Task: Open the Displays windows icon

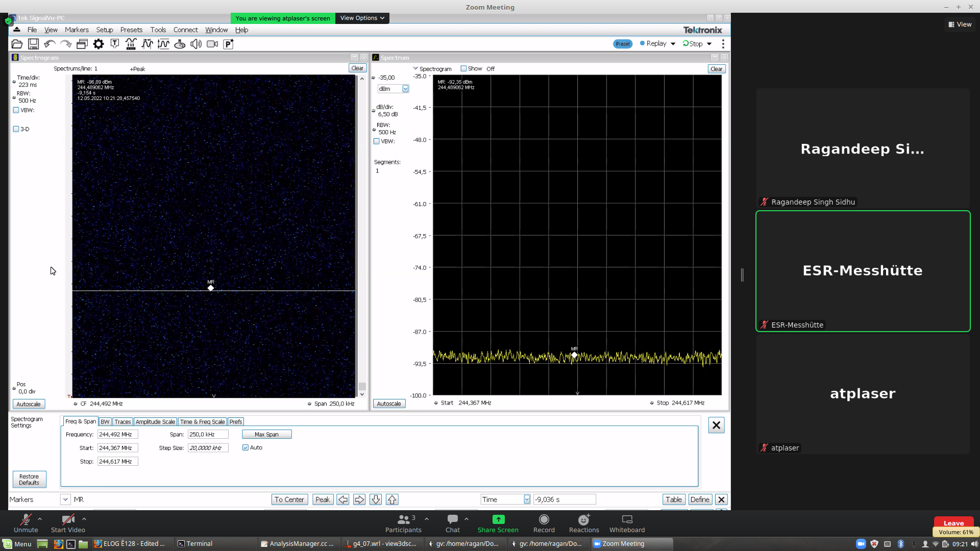Action: [x=82, y=44]
